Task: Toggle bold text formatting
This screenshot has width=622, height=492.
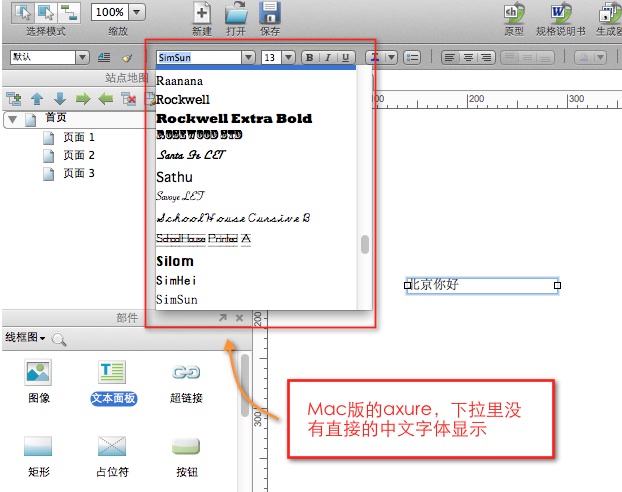Action: (x=309, y=58)
